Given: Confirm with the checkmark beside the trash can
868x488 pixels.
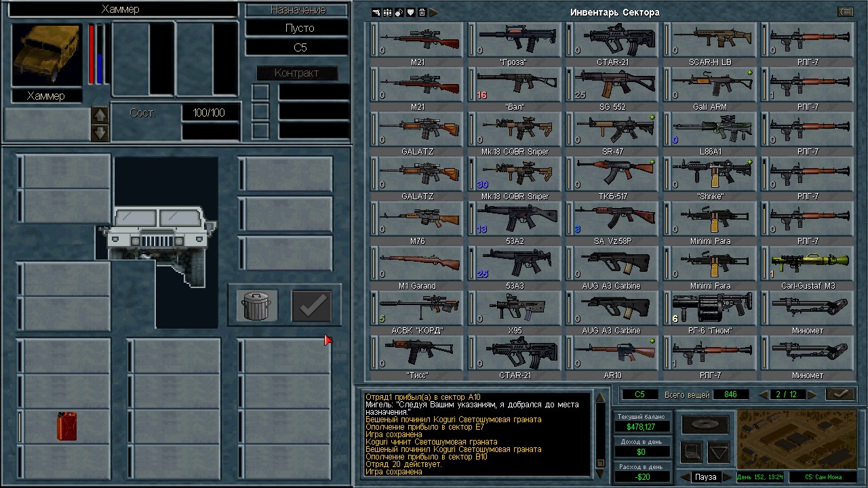Looking at the screenshot, I should click(311, 306).
